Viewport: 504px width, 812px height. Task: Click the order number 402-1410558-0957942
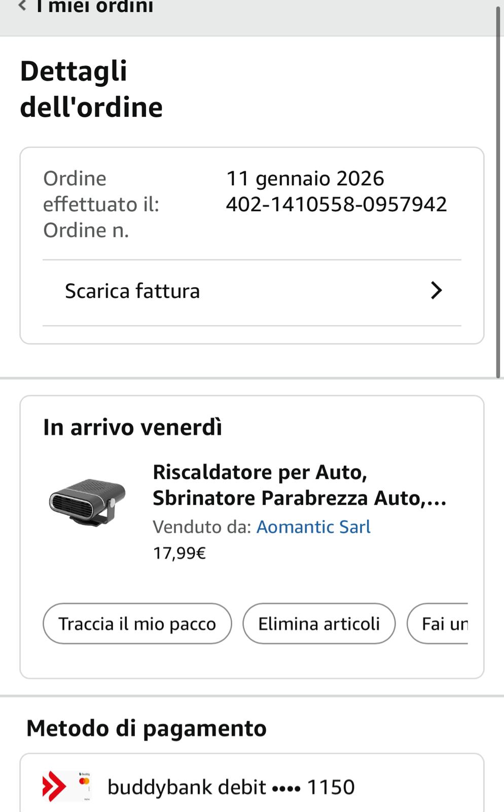point(336,205)
